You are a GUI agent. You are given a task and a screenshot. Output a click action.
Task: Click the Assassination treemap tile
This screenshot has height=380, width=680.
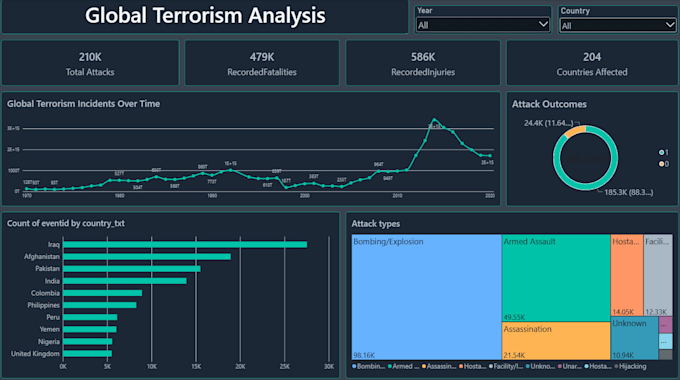coord(556,341)
